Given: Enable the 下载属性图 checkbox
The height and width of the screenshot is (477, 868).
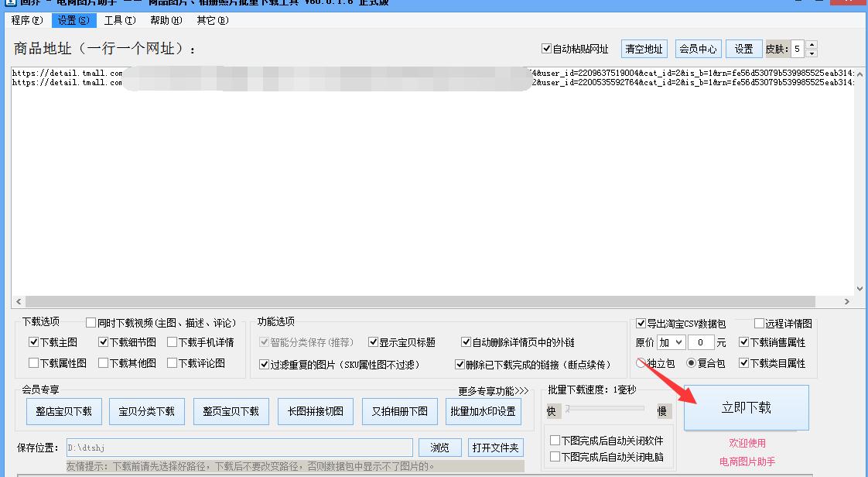Looking at the screenshot, I should tap(33, 362).
